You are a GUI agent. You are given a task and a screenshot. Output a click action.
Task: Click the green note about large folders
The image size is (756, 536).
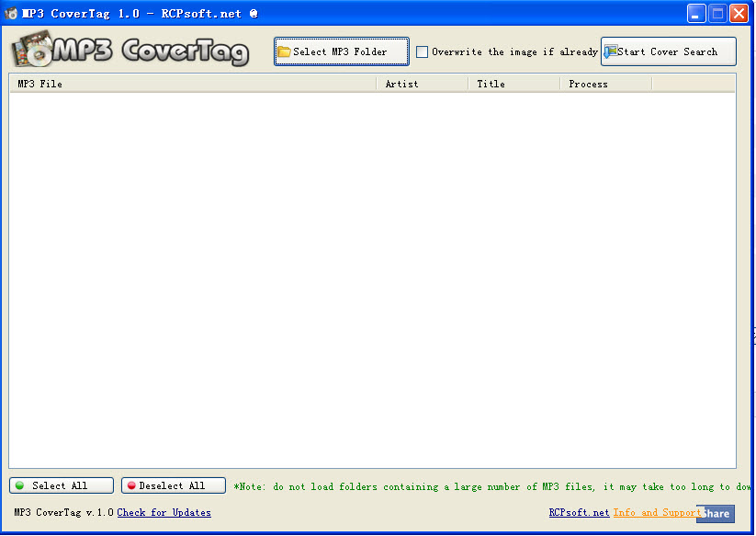[492, 486]
